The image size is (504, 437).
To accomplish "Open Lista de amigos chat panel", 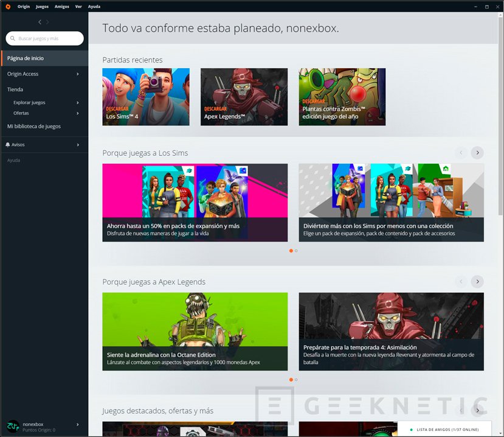I will pos(447,430).
